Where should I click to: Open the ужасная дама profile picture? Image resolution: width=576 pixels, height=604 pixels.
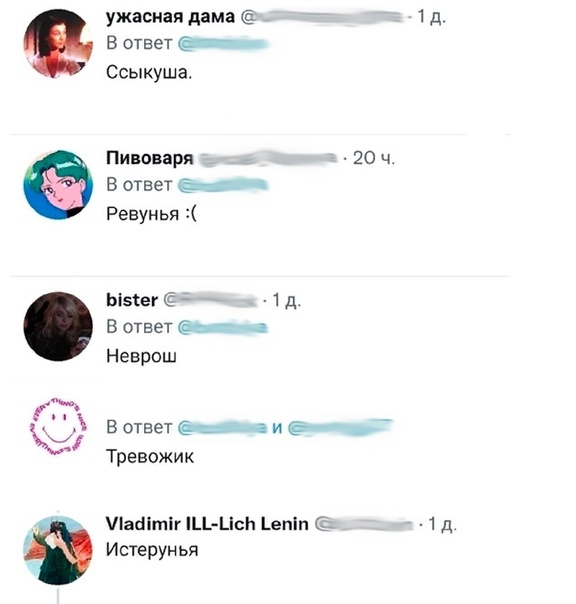[x=58, y=44]
